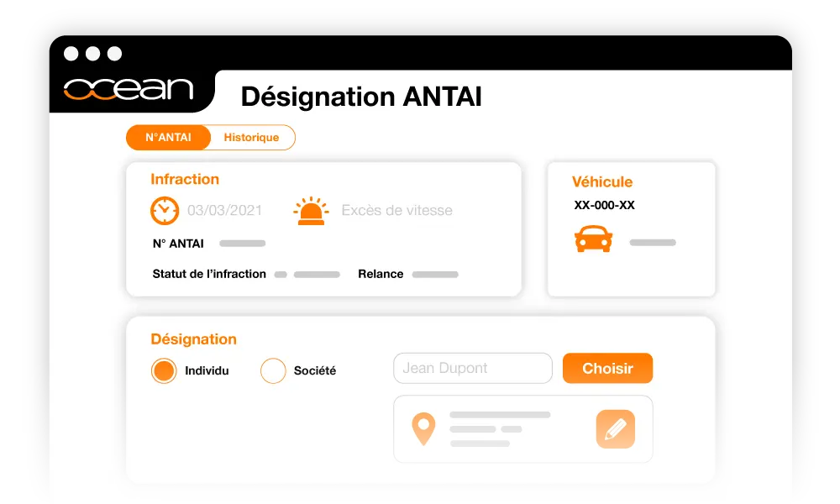Click the Jean Dupont input field
This screenshot has width=840, height=504.
(472, 368)
